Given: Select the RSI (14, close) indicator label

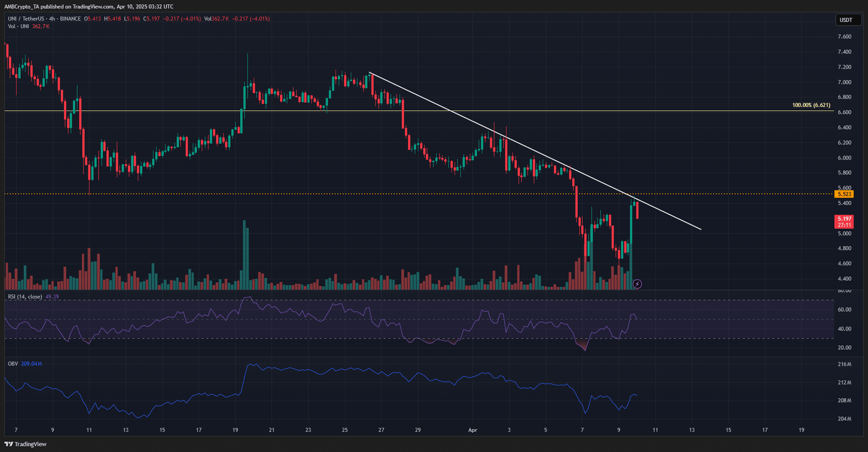Looking at the screenshot, I should (25, 297).
